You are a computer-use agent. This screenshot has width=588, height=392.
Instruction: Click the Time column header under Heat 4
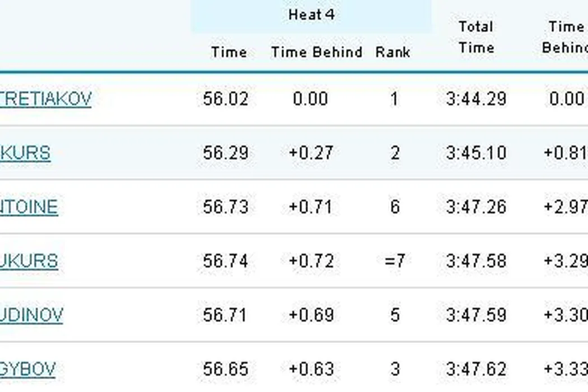pyautogui.click(x=228, y=52)
